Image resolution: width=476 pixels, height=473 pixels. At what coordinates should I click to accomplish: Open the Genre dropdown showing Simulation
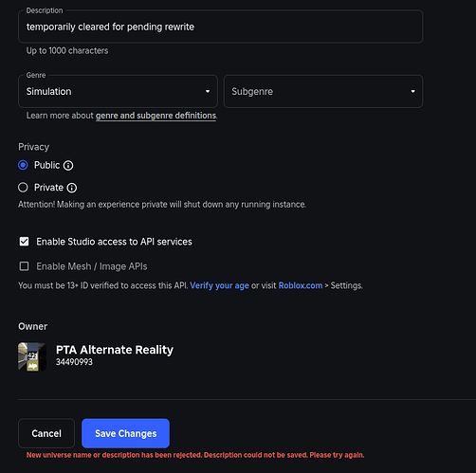[x=118, y=91]
